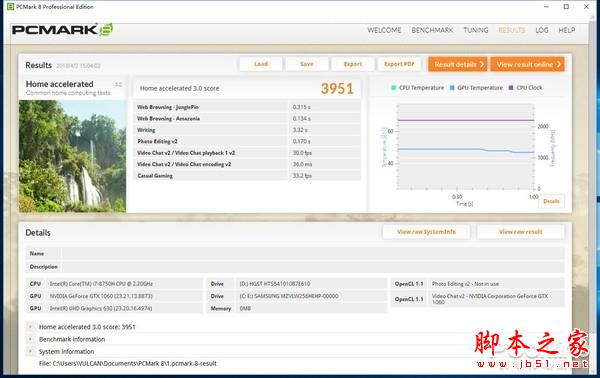Select the Web Browsing - Amazonia row

tap(247, 119)
